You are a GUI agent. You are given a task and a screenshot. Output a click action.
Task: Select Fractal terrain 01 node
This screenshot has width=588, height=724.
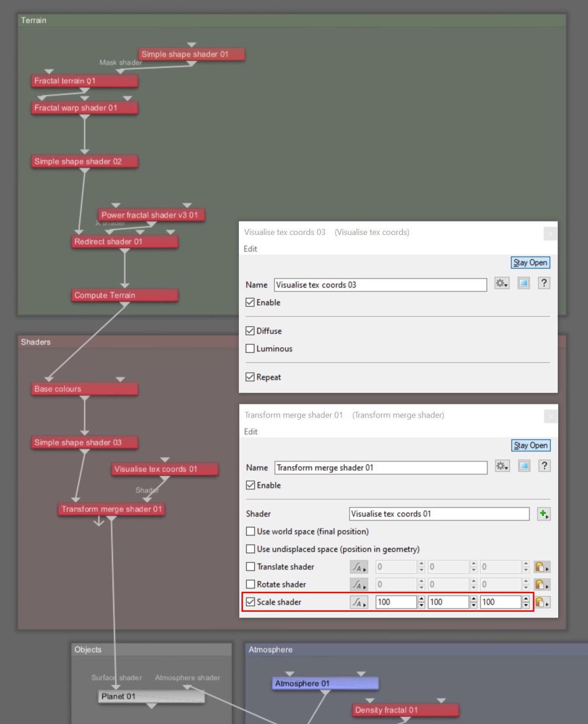(85, 81)
